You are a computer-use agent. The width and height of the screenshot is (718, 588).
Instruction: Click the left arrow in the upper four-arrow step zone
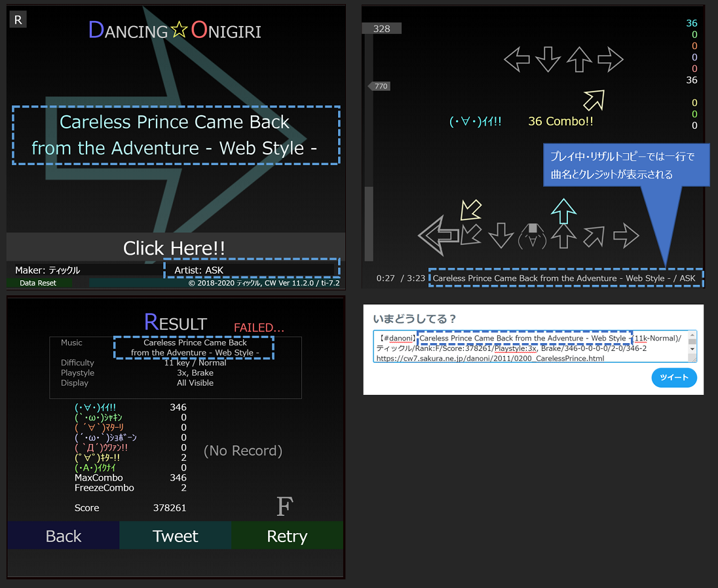(x=517, y=60)
